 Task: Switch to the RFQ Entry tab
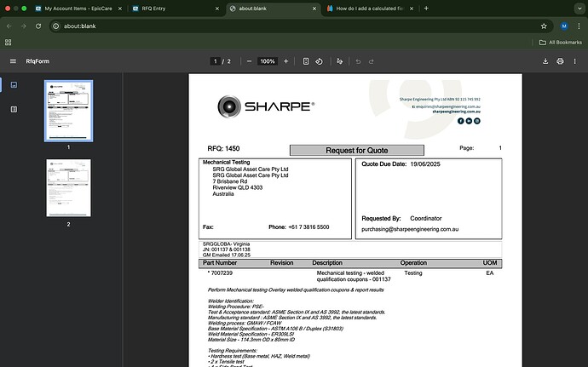click(176, 9)
